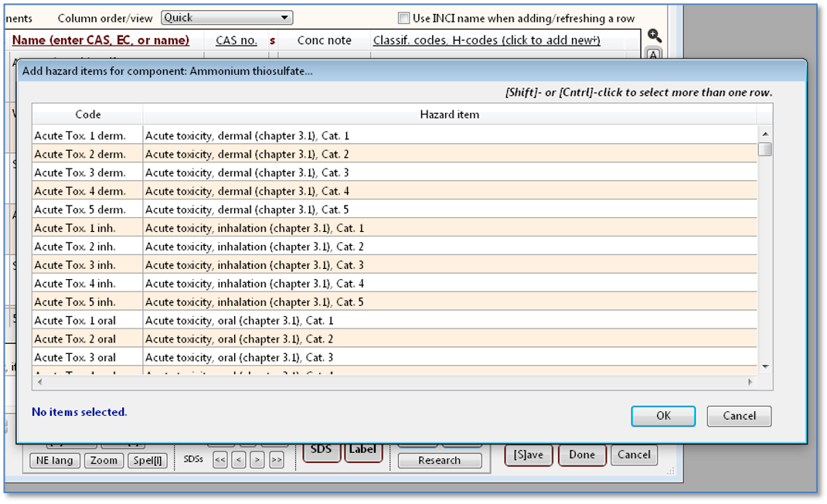The height and width of the screenshot is (504, 827).
Task: Toggle Use INCI name checkbox
Action: pyautogui.click(x=403, y=18)
